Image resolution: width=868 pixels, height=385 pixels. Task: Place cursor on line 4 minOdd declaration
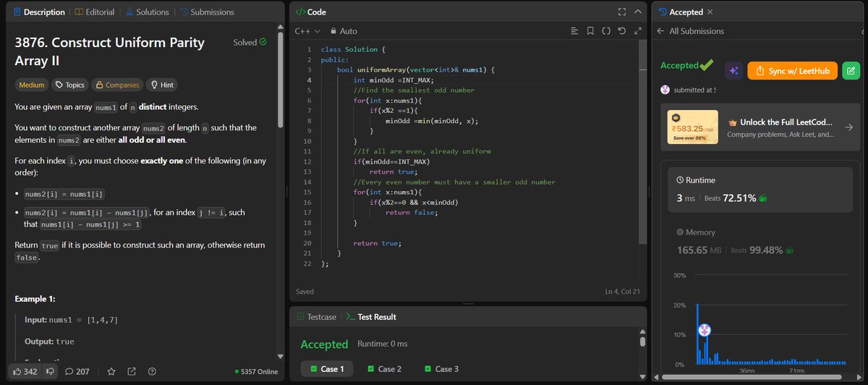393,80
